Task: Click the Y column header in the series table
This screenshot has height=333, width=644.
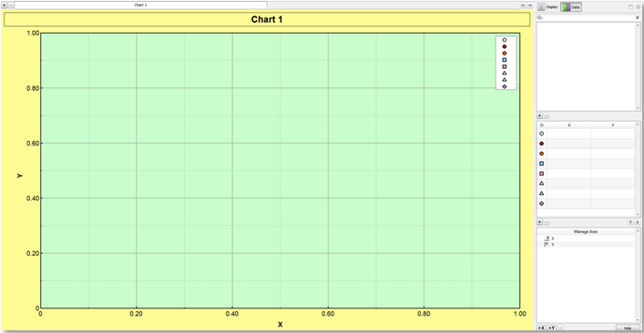Action: 613,125
